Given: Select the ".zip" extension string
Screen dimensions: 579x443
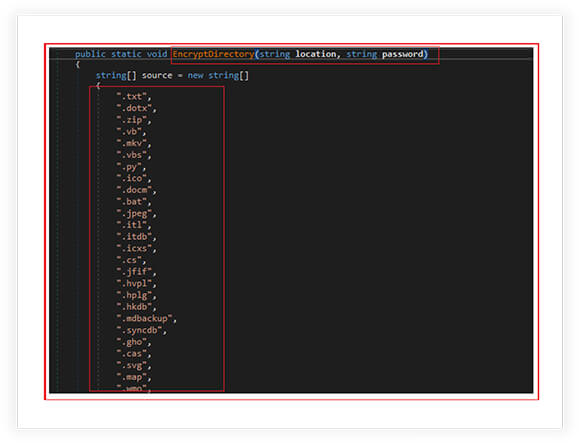Looking at the screenshot, I should coord(132,120).
